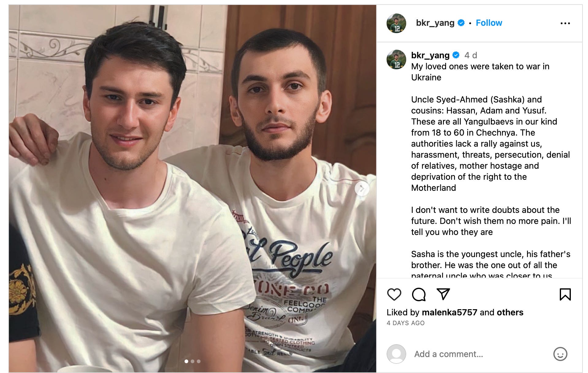Viewport: 588px width, 373px height.
Task: View the malenka5757 profile from likes
Action: 449,312
